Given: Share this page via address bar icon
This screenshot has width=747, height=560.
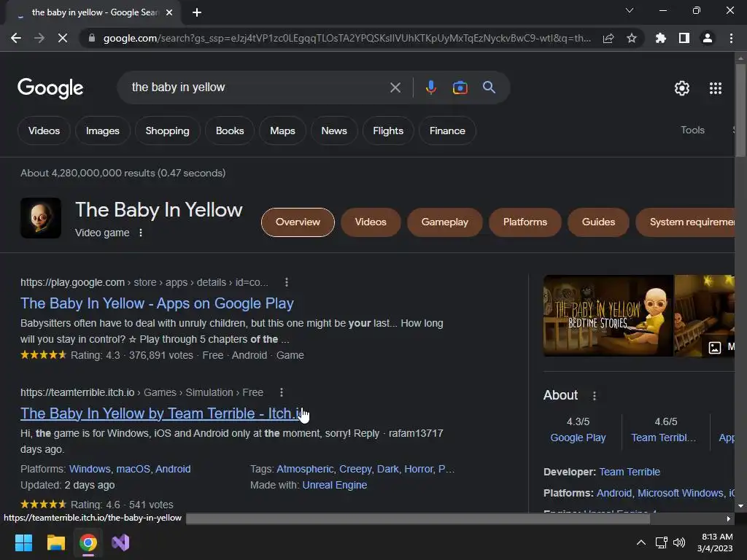Looking at the screenshot, I should click(608, 38).
